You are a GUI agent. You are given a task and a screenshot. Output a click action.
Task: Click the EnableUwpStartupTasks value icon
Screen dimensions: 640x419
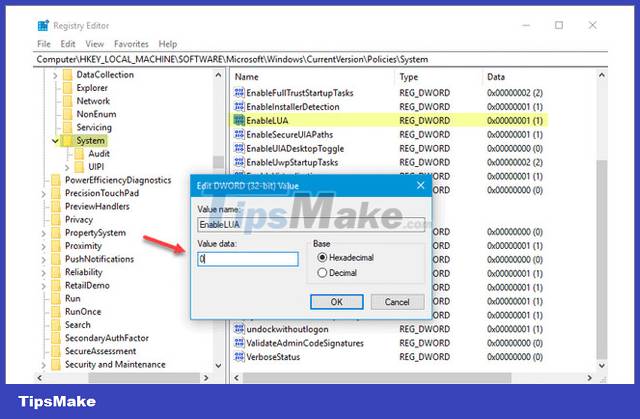coord(239,162)
